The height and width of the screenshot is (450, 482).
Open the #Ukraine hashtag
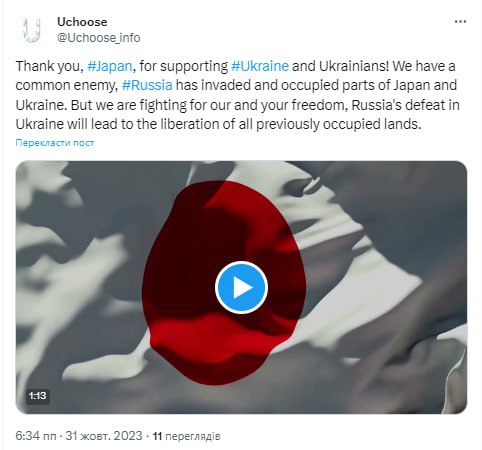point(260,66)
